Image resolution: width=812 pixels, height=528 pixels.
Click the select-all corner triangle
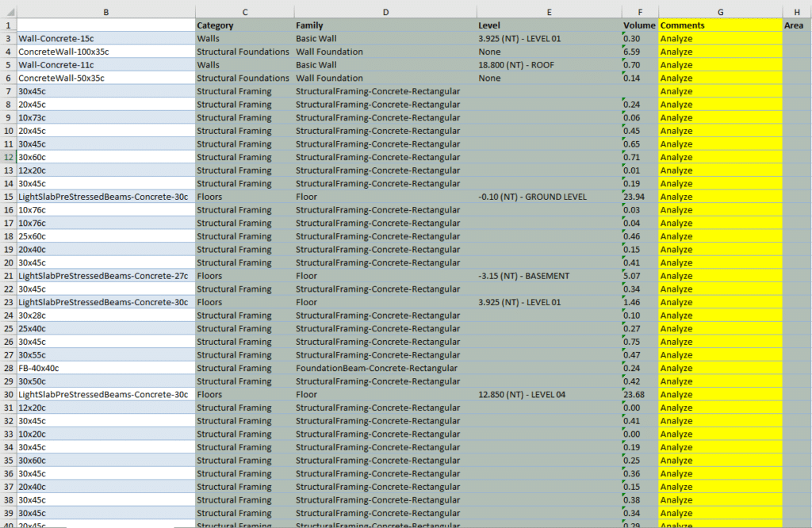9,12
